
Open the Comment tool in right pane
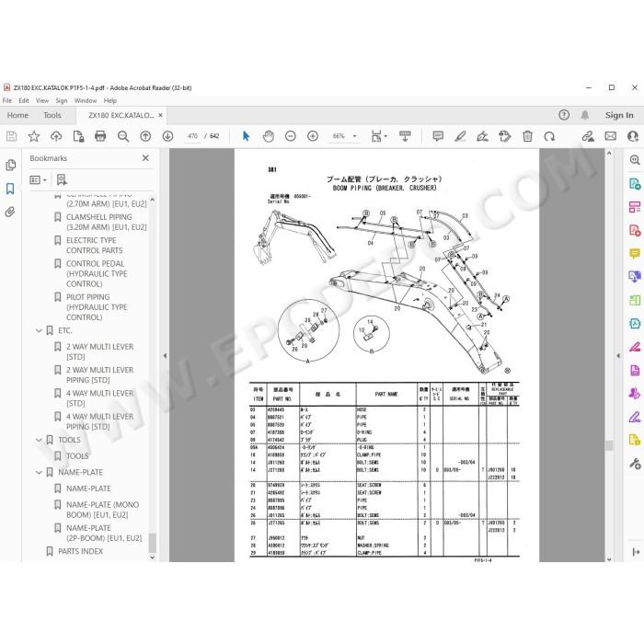pos(635,253)
